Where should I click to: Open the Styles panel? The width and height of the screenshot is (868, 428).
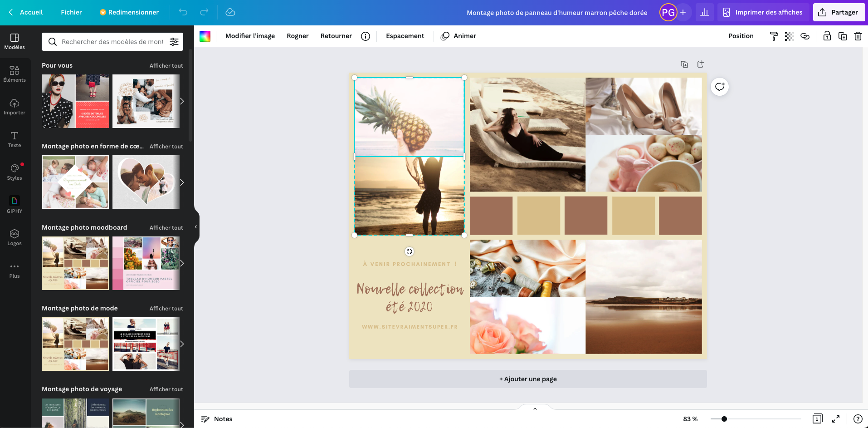[15, 172]
